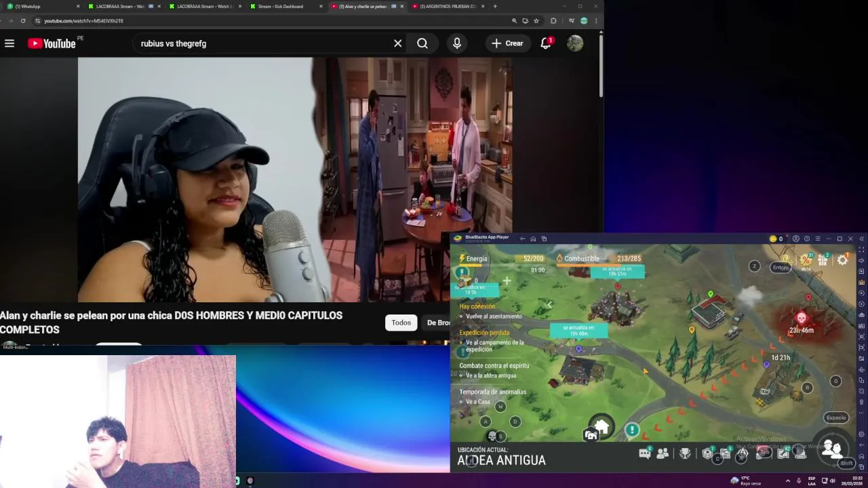Click the BlueStacks home icon in title bar
This screenshot has width=868, height=488.
tap(533, 239)
